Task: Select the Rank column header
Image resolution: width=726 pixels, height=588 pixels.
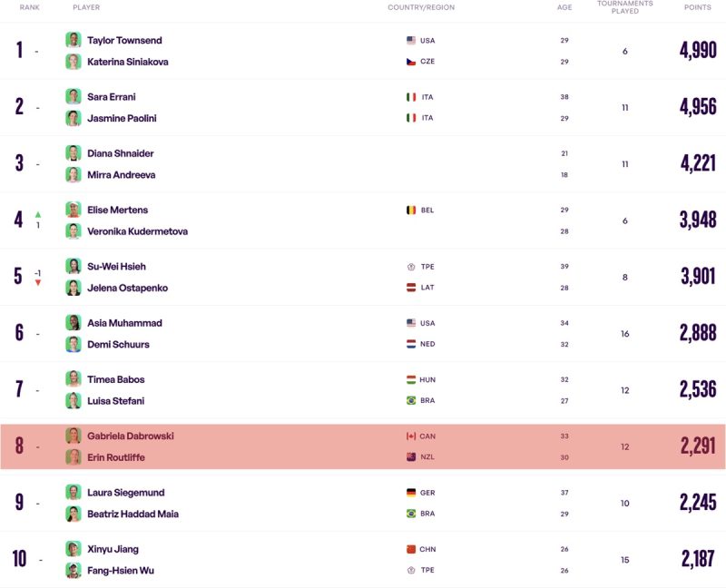Action: click(30, 7)
